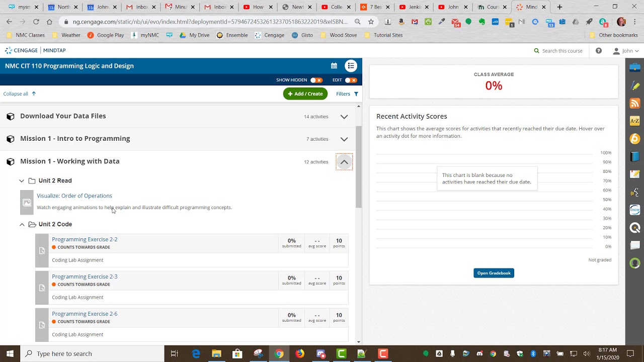This screenshot has height=362, width=644.
Task: Click the Collapse all link
Action: click(20, 94)
